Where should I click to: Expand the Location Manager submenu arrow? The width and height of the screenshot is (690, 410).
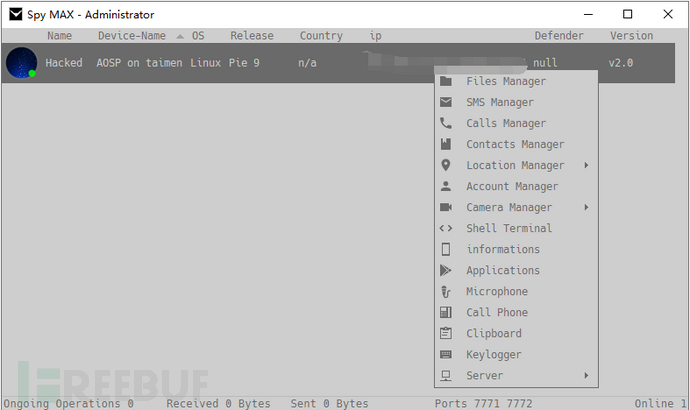586,165
